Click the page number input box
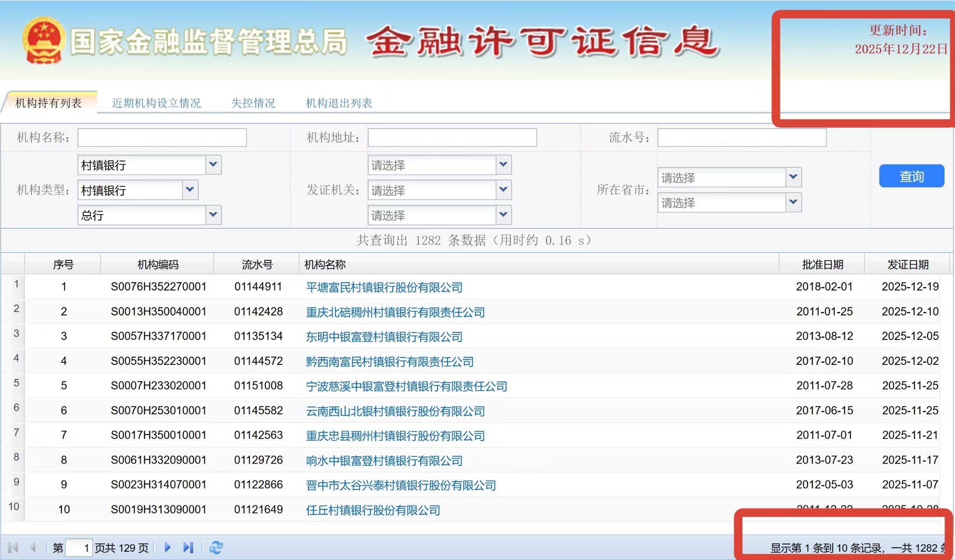 79,548
